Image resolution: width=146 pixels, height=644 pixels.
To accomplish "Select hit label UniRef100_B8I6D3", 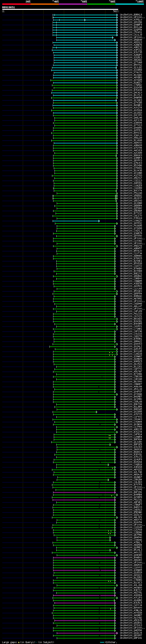I will pyautogui.click(x=131, y=319).
